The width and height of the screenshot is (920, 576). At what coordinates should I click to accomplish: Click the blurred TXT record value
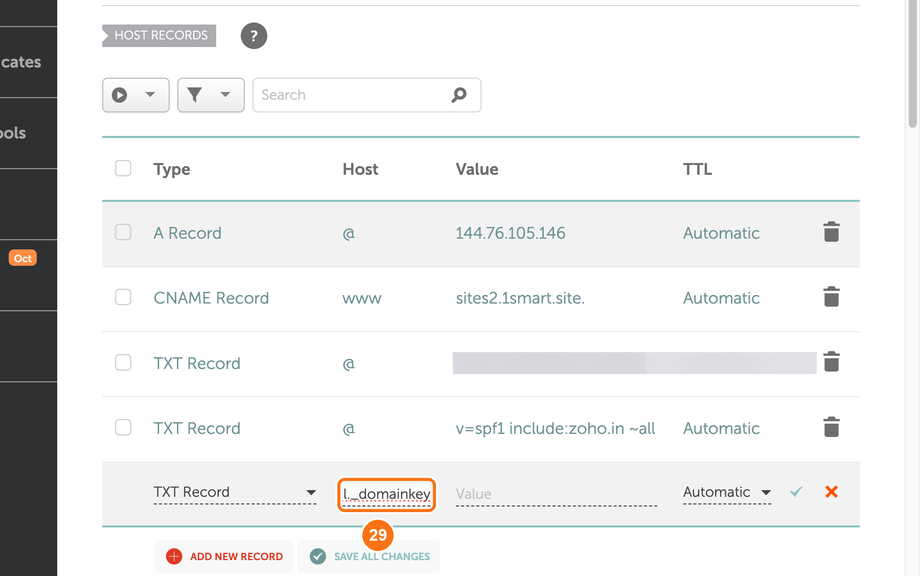coord(634,363)
